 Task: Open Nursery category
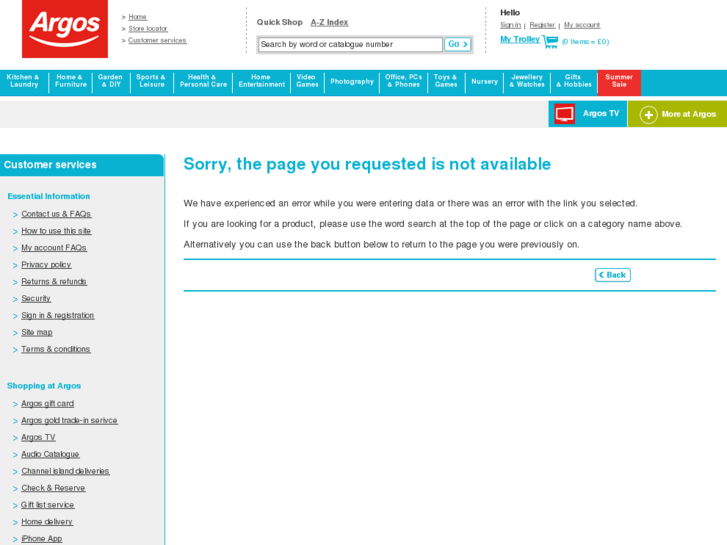click(x=484, y=82)
